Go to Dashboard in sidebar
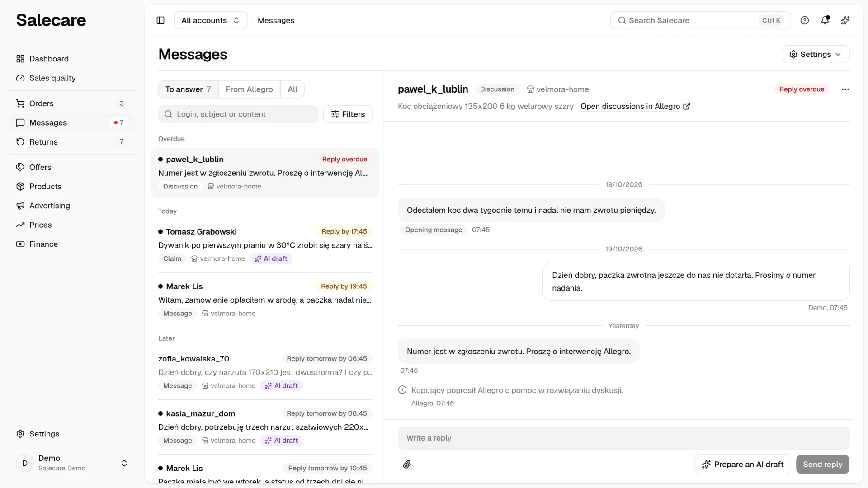 [x=72, y=59]
